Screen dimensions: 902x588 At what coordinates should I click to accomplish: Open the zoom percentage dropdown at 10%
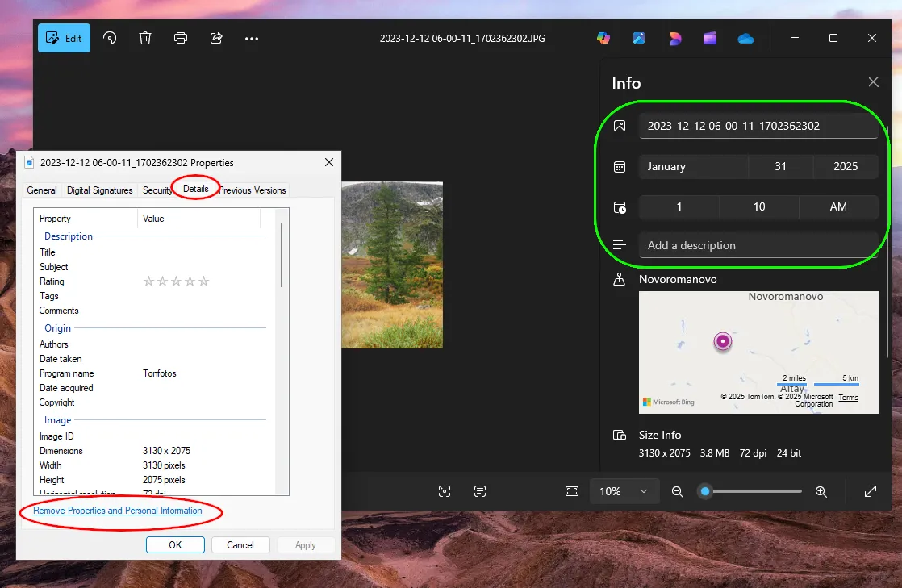click(624, 491)
